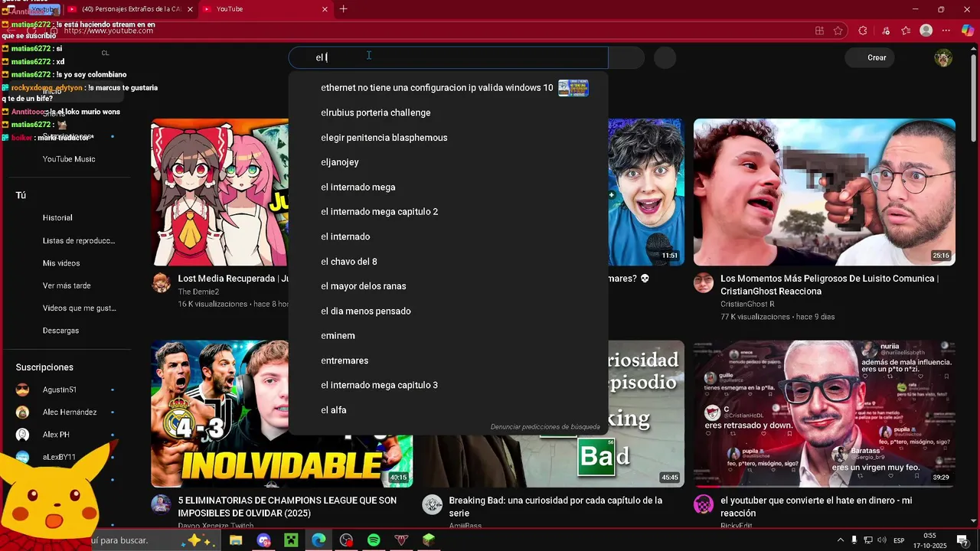Open Alec Hernández subscription channel
This screenshot has height=551, width=980.
pos(69,412)
